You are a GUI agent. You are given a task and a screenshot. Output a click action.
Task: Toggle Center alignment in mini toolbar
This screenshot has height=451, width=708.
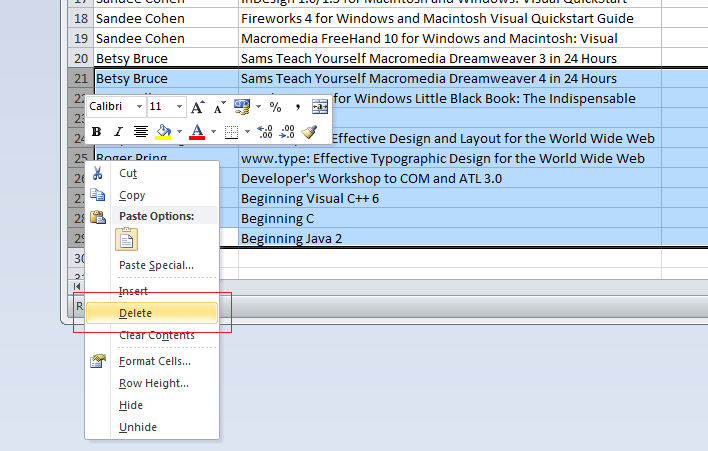(141, 131)
